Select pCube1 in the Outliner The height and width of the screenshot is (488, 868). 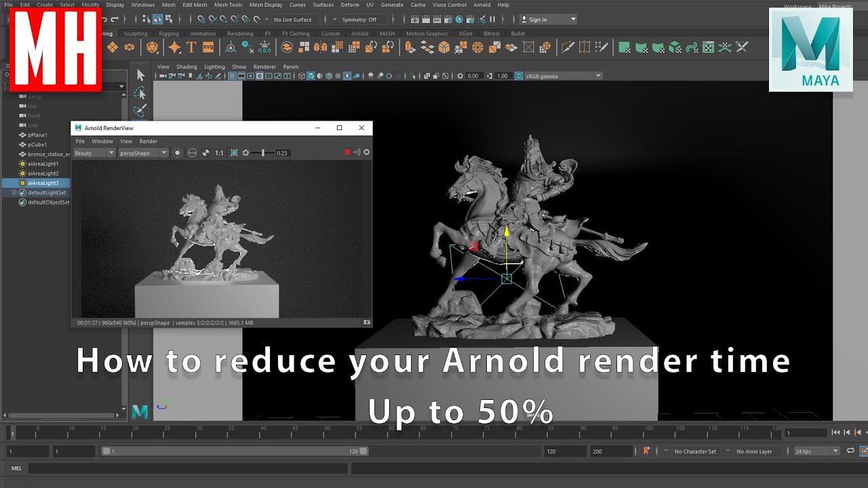(37, 144)
